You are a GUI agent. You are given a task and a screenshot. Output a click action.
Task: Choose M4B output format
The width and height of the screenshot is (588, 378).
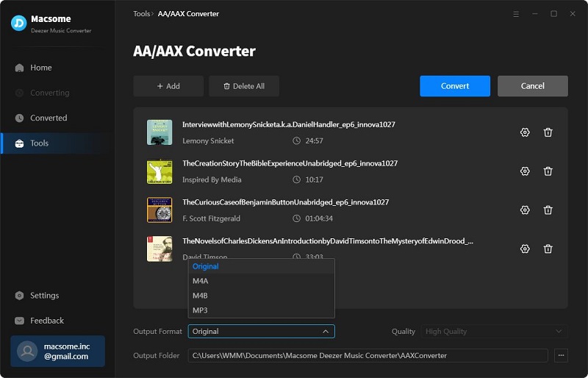262,296
